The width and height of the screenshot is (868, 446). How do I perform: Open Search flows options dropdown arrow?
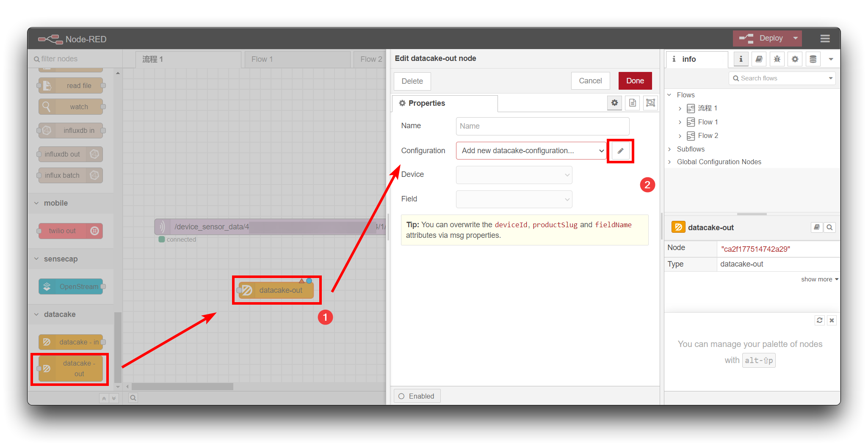(831, 78)
